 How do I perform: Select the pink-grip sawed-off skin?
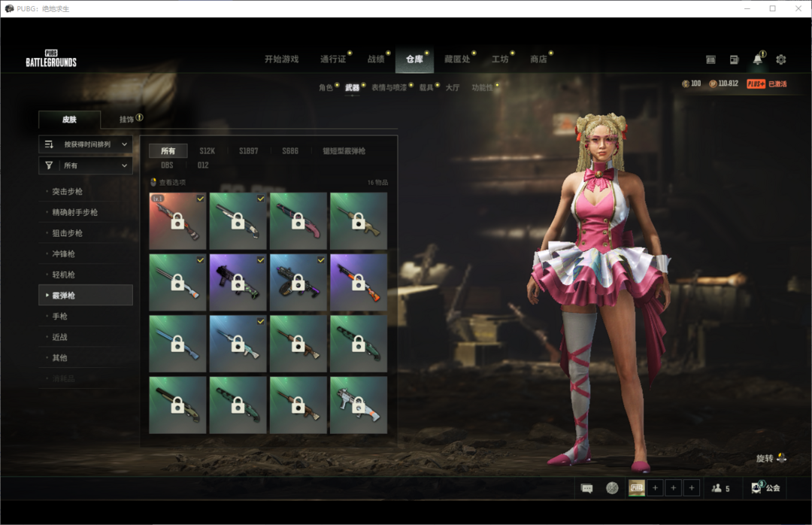pos(298,221)
